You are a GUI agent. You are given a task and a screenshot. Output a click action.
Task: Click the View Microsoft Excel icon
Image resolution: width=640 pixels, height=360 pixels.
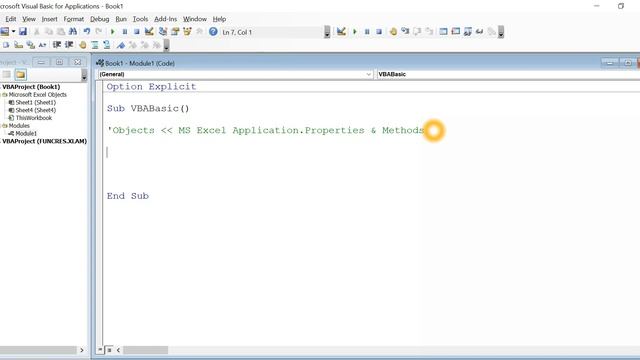[x=4, y=31]
